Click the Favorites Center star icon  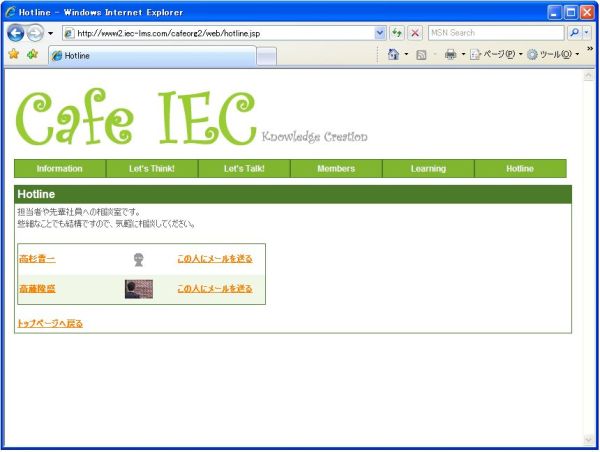pyautogui.click(x=14, y=54)
